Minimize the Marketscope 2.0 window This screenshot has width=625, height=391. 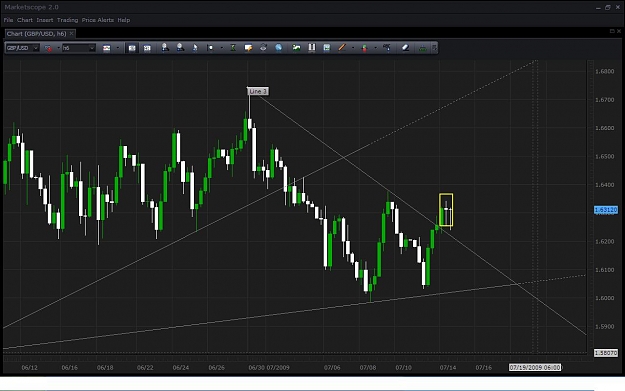tap(598, 8)
